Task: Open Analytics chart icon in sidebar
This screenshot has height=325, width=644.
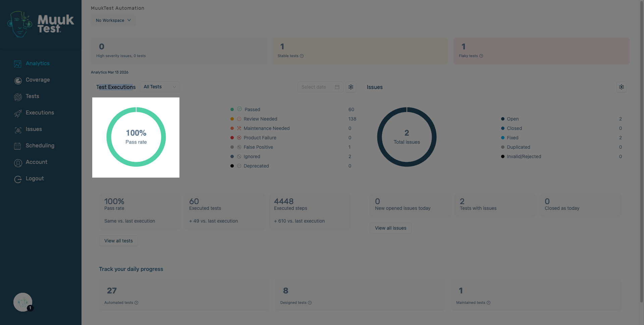Action: pyautogui.click(x=18, y=64)
